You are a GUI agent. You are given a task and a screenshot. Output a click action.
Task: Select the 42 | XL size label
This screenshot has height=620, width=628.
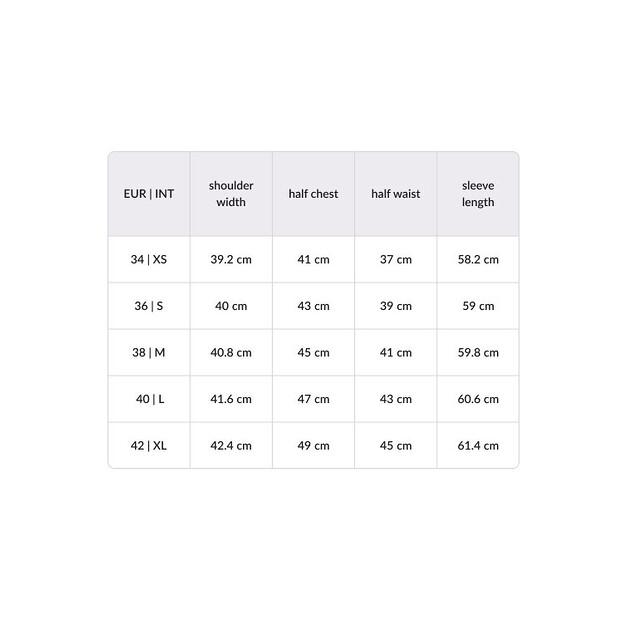[x=149, y=445]
